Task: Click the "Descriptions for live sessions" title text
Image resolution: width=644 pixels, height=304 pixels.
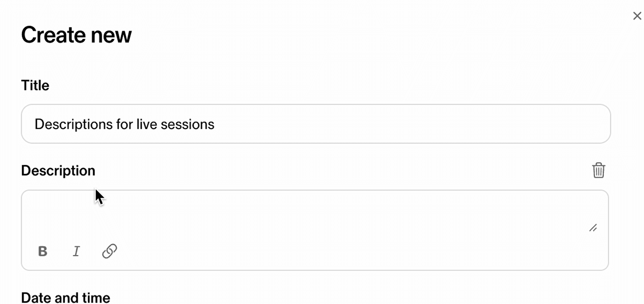Action: tap(124, 124)
